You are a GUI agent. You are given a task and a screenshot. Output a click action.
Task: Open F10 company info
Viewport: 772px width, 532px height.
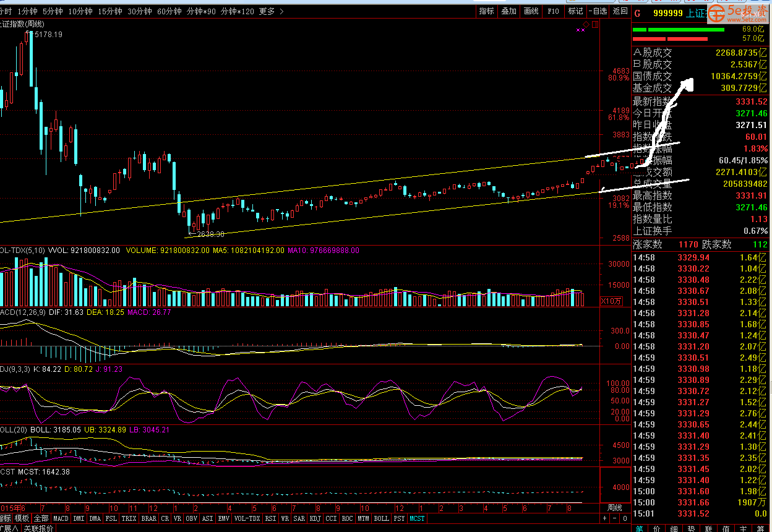(553, 11)
